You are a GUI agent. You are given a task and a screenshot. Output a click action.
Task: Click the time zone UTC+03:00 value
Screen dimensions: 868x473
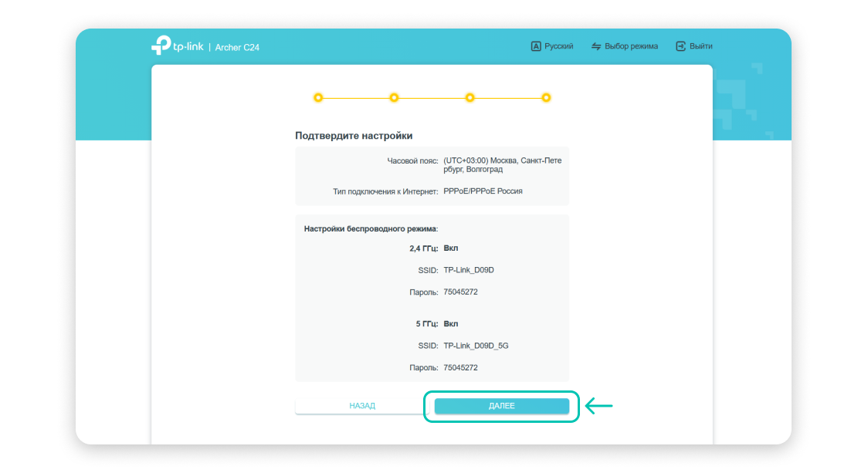point(503,165)
